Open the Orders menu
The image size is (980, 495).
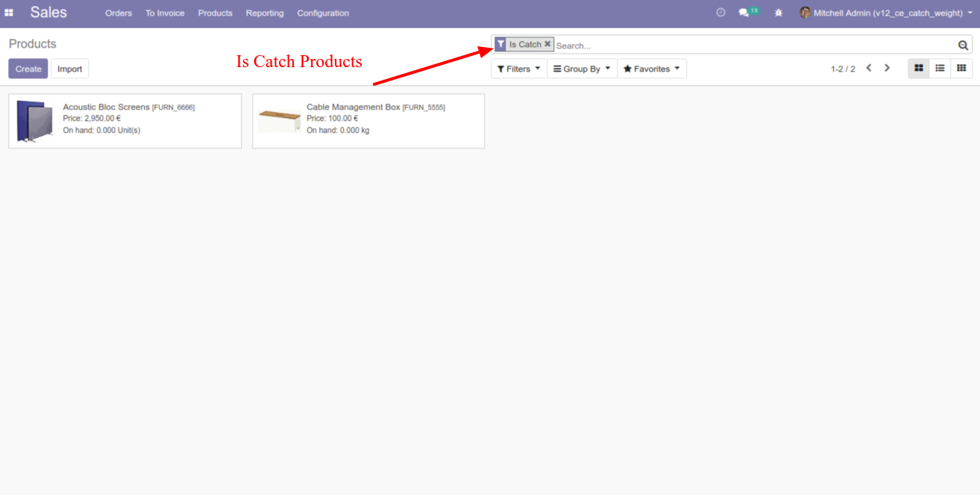[x=119, y=13]
